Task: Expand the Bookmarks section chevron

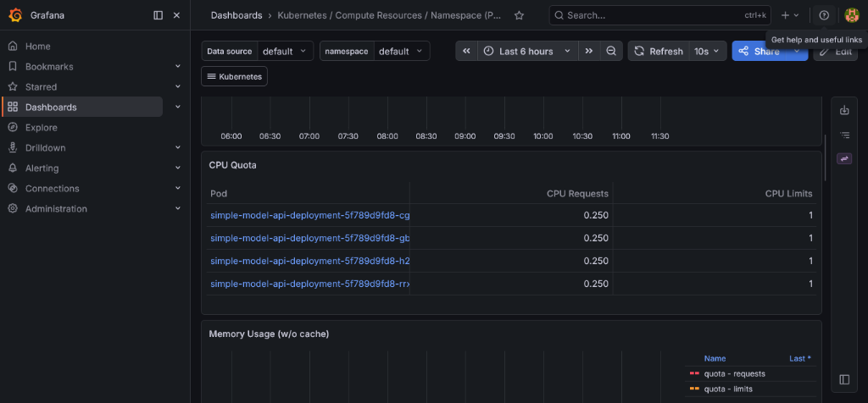Action: [x=178, y=66]
